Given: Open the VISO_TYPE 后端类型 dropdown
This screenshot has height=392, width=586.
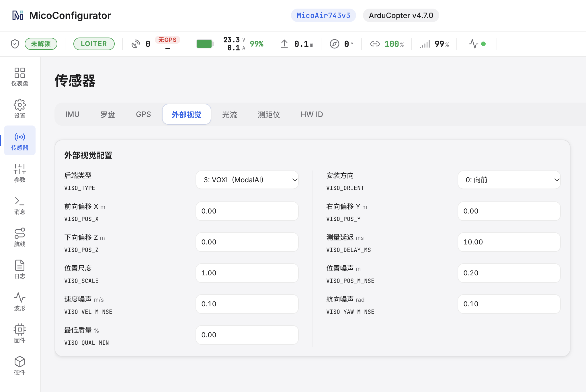Looking at the screenshot, I should (247, 180).
